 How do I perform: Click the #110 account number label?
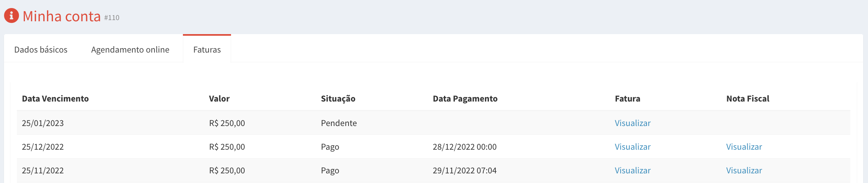click(112, 18)
